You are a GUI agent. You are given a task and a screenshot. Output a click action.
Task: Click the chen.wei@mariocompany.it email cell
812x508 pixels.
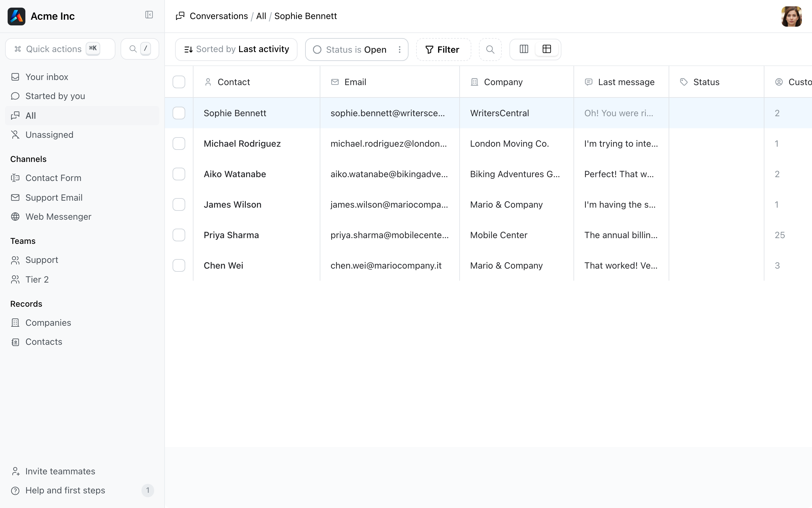coord(390,265)
